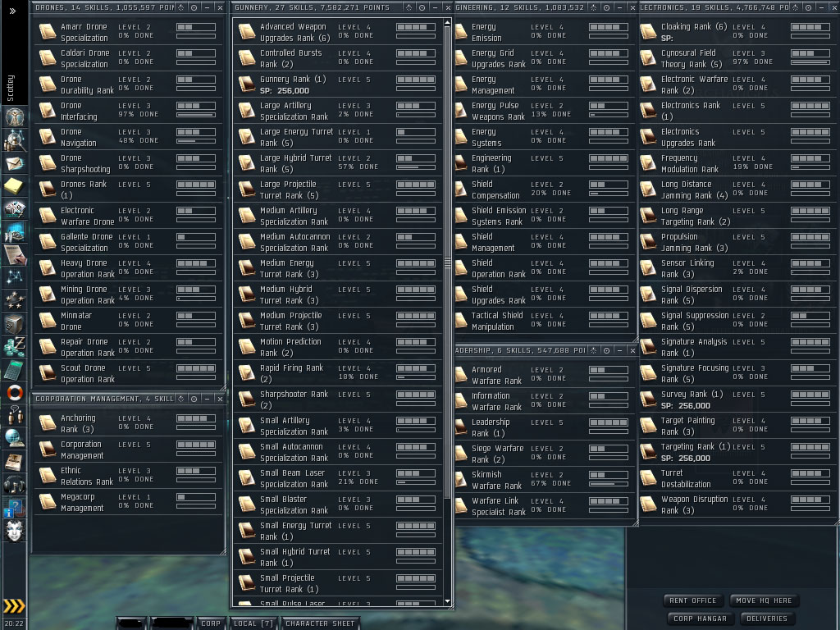Screen dimensions: 840x630
Task: Click Gunnery list scroll-down arrow
Action: point(447,601)
